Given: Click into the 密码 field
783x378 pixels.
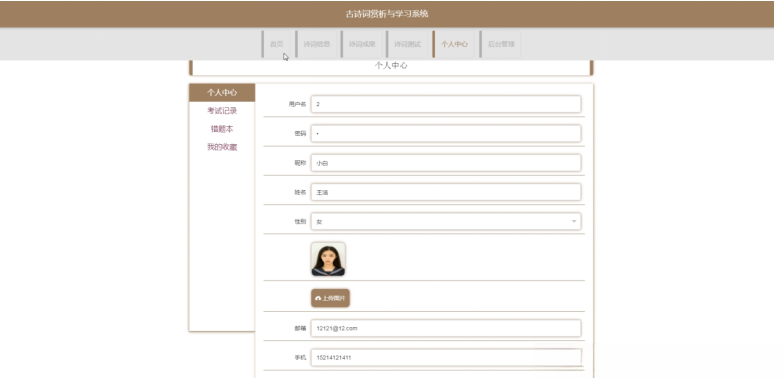Looking at the screenshot, I should [446, 134].
